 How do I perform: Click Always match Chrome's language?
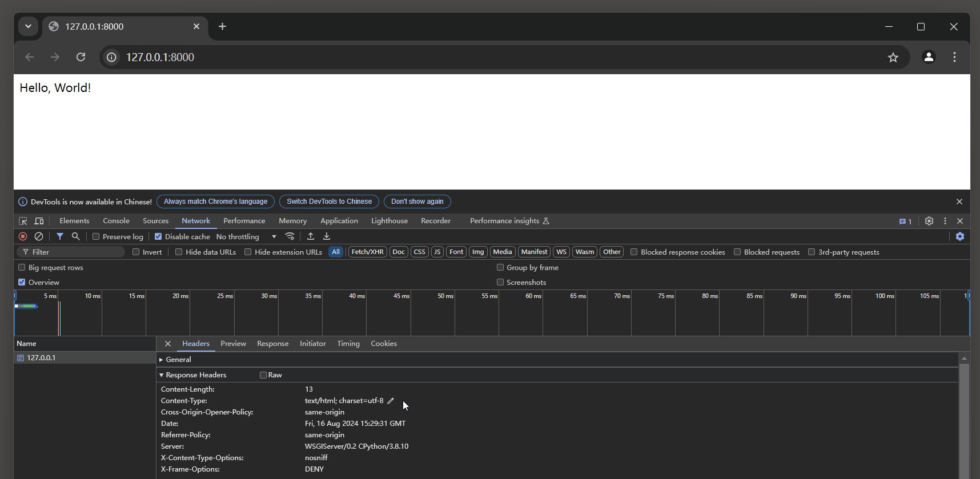(215, 202)
